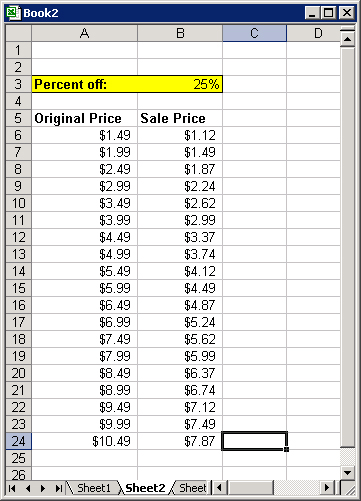This screenshot has width=361, height=501.
Task: Click horizontal scrollbar left arrow
Action: click(219, 488)
